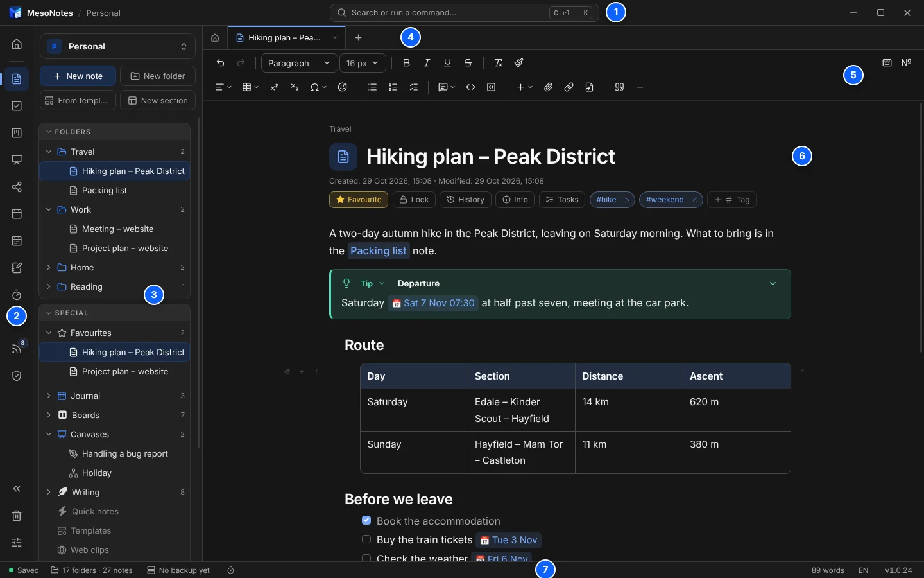Open the Packing list note in the Travel folder
This screenshot has height=578, width=924.
coord(115,190)
